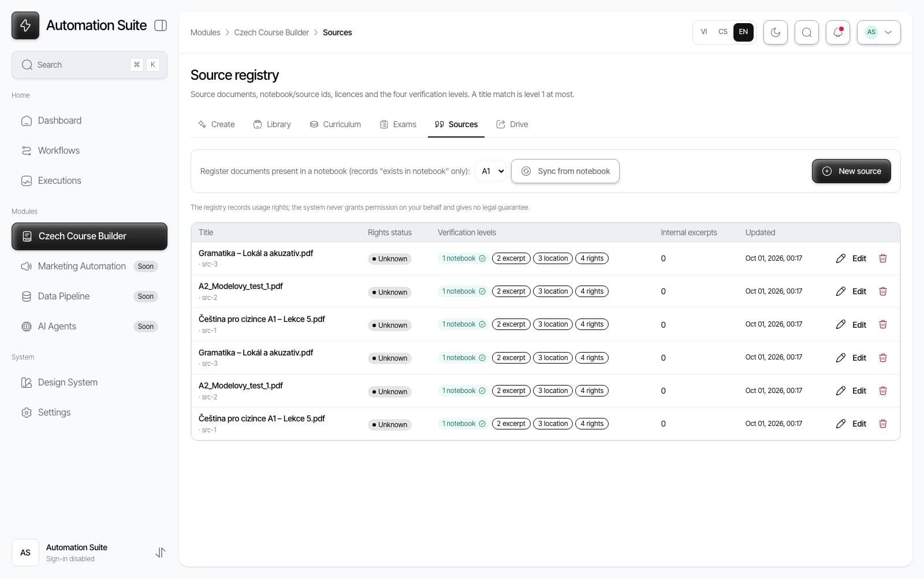Screen dimensions: 924x578
Task: Click Sync from notebook button
Action: (x=565, y=171)
